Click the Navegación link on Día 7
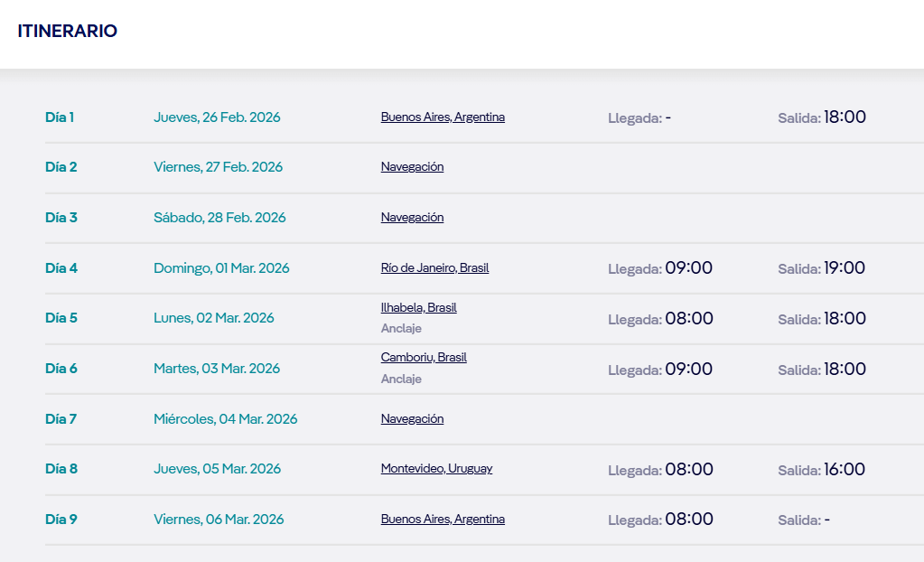The width and height of the screenshot is (924, 562). click(x=412, y=419)
